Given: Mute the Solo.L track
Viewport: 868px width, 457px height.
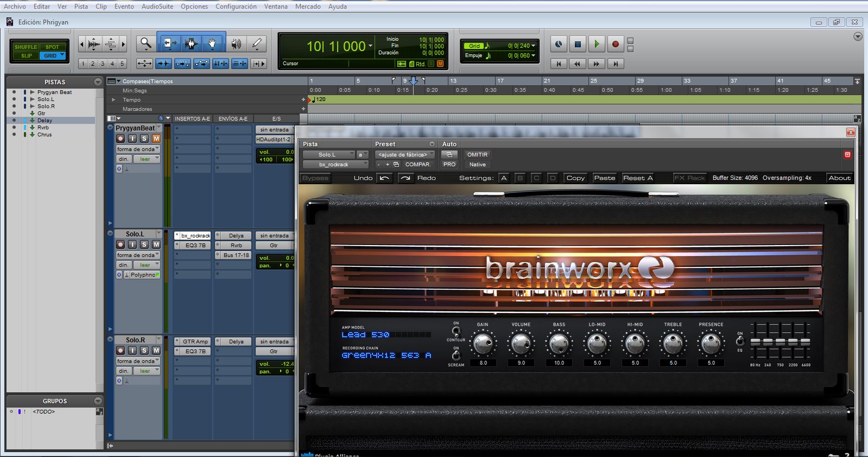Looking at the screenshot, I should 156,245.
